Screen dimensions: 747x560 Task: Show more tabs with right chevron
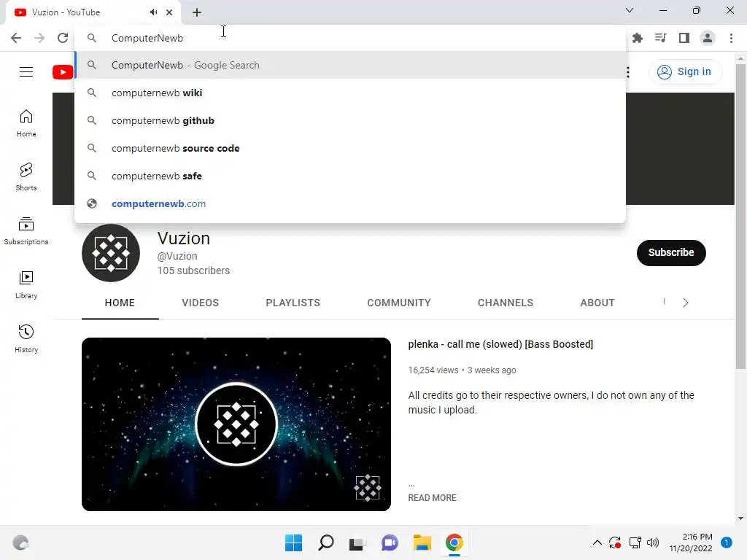(685, 303)
